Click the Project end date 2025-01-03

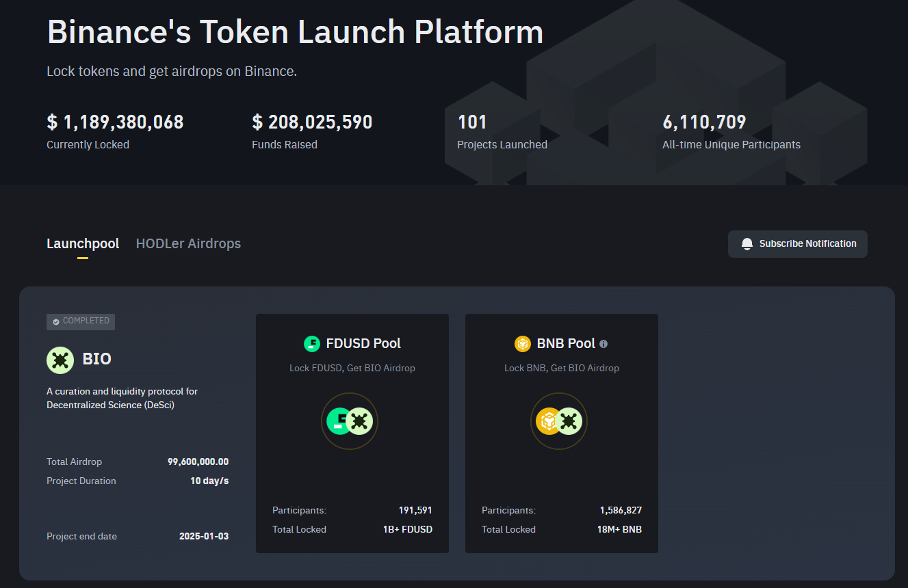[204, 536]
